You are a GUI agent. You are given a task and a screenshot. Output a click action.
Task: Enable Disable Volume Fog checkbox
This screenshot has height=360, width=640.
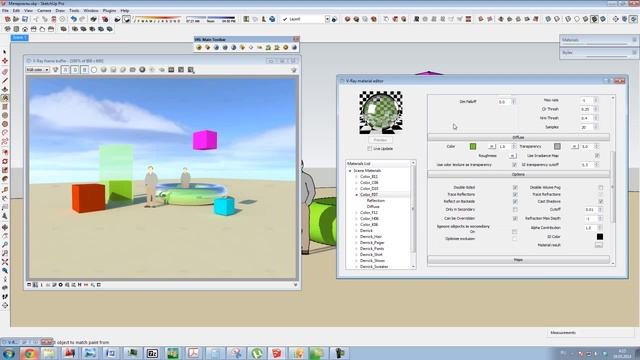[600, 187]
